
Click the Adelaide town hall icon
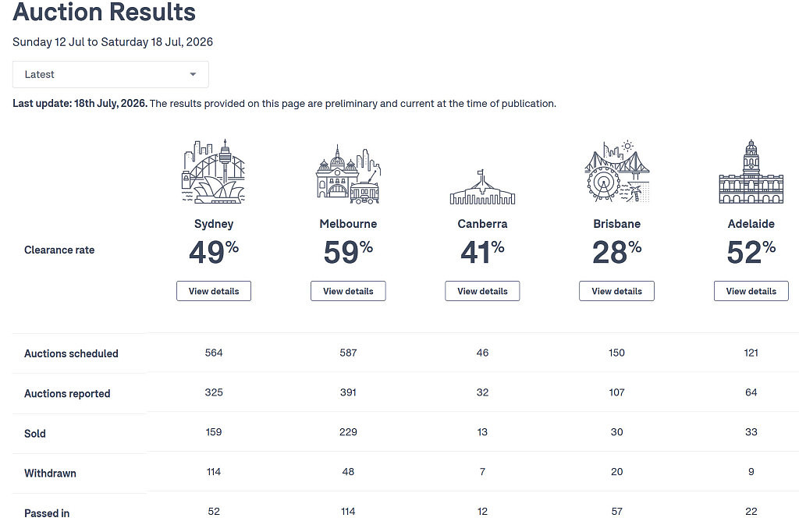(x=751, y=172)
